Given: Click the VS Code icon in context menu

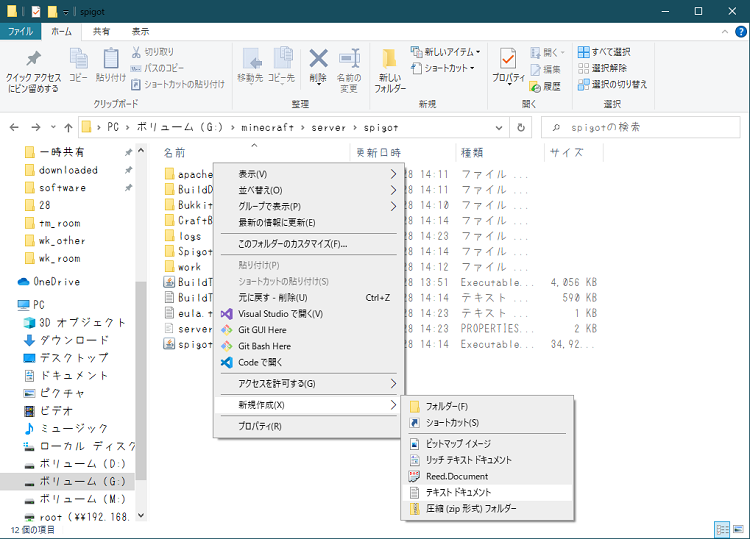Looking at the screenshot, I should (227, 362).
